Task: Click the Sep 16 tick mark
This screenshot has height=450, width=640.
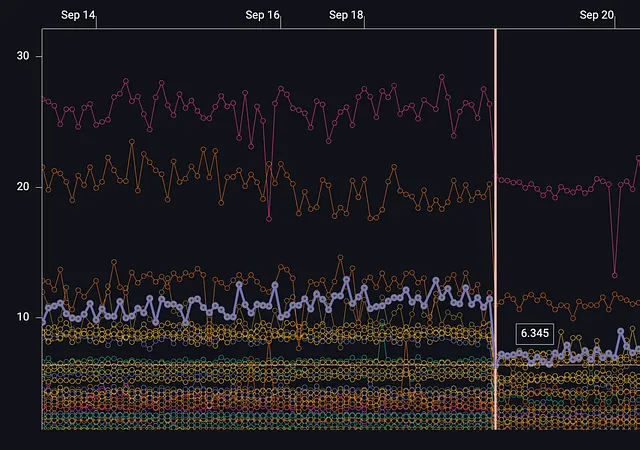Action: 280,23
